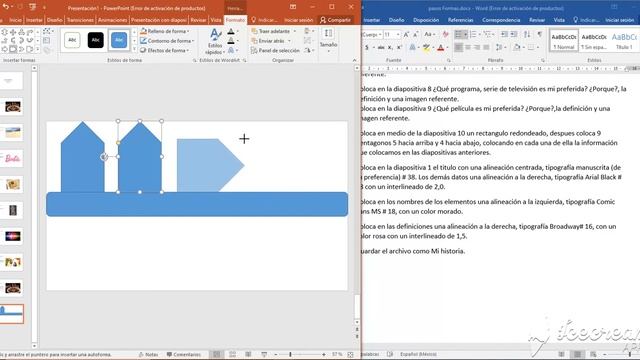Click Undo in PowerPoint quick access toolbar
This screenshot has height=360, width=640.
click(6, 7)
